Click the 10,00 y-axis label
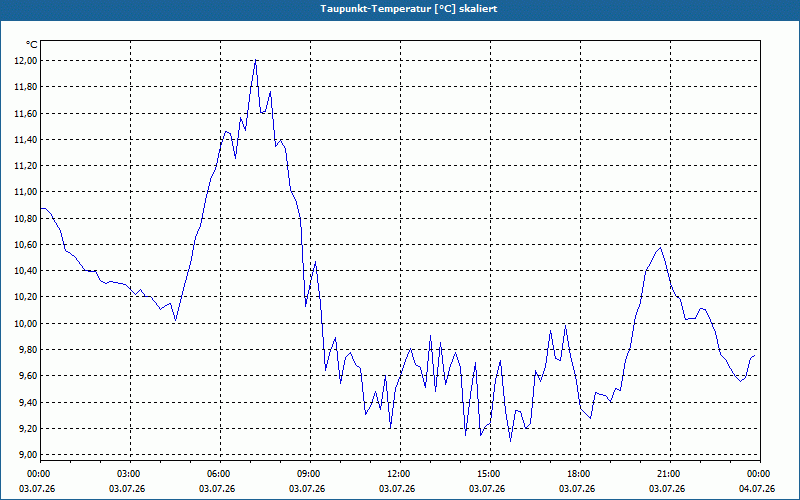 tap(25, 323)
